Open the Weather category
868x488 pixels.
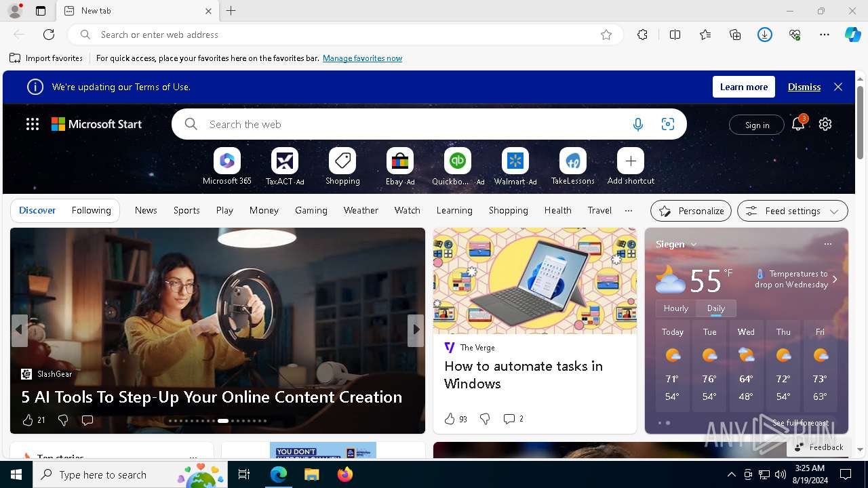(361, 211)
